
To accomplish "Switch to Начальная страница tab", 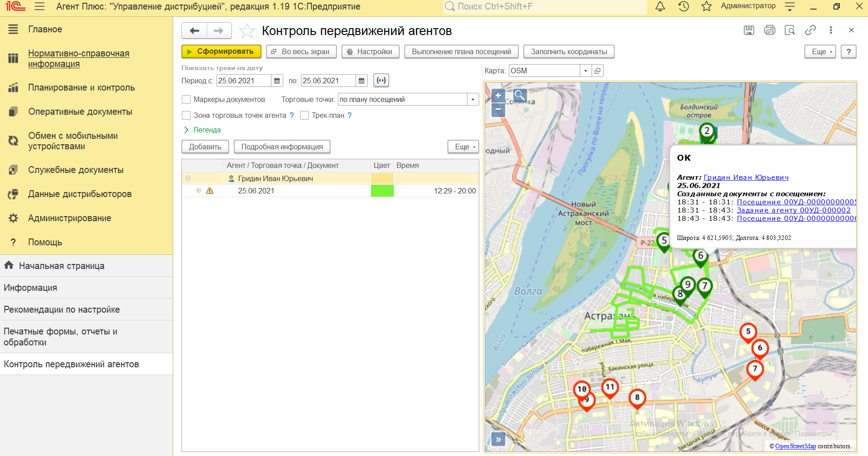I will point(86,266).
